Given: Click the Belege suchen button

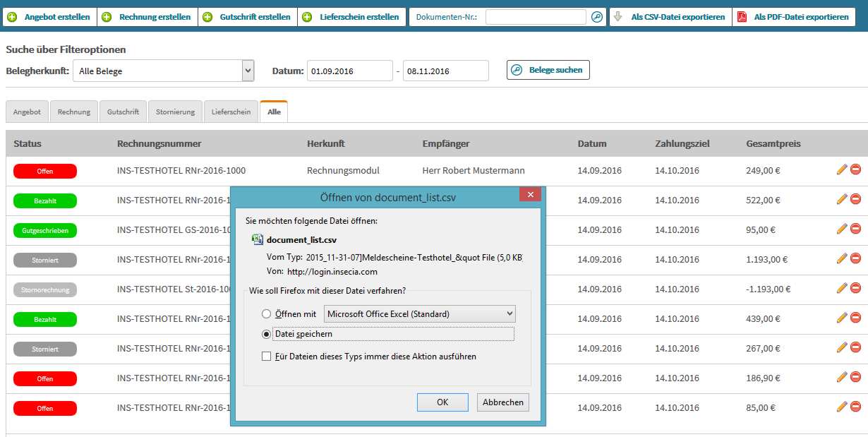Looking at the screenshot, I should point(548,70).
